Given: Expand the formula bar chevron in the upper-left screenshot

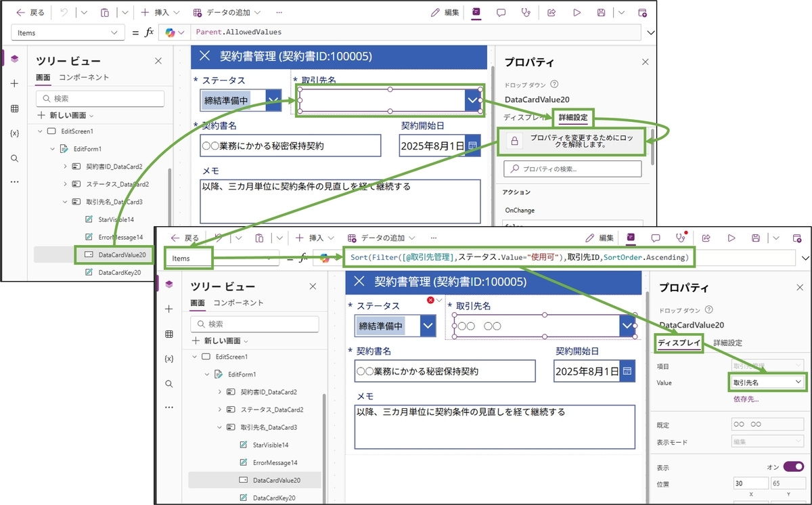Looking at the screenshot, I should pos(651,32).
